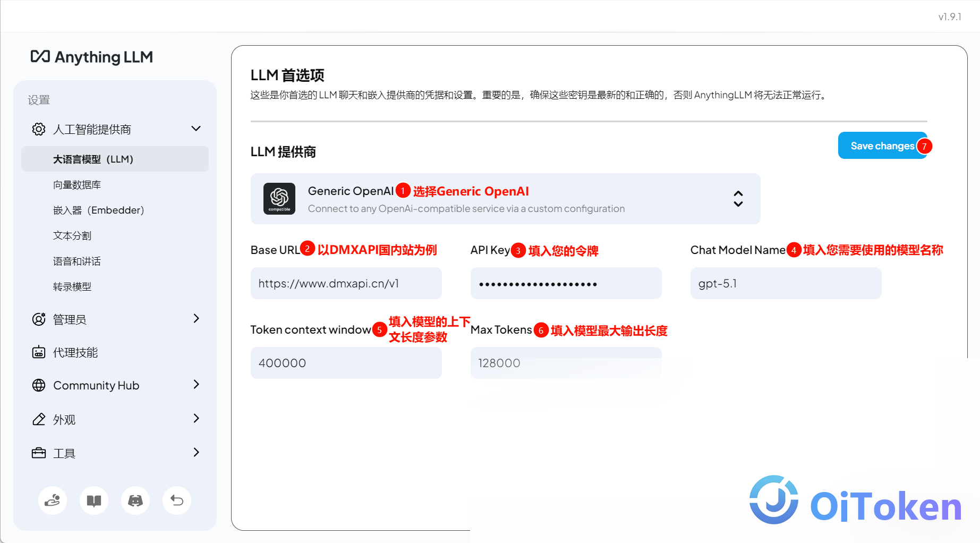
Task: Click the Base URL input field
Action: [346, 283]
